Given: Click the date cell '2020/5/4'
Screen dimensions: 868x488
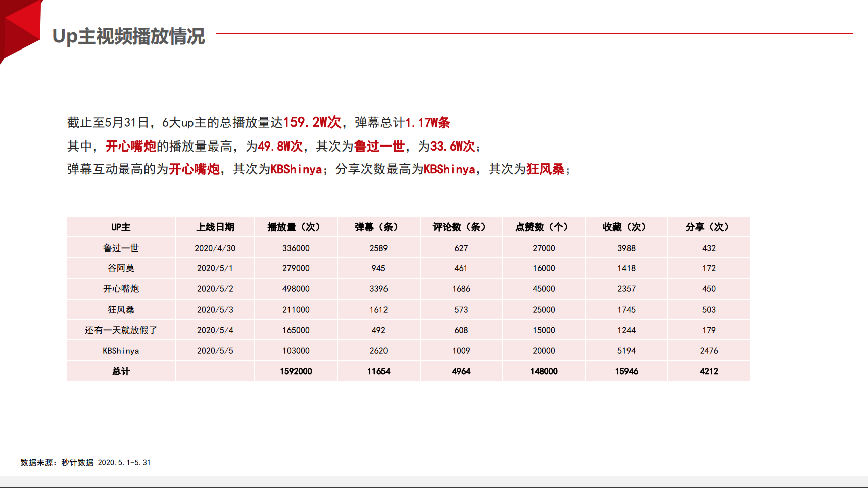Looking at the screenshot, I should pos(215,330).
